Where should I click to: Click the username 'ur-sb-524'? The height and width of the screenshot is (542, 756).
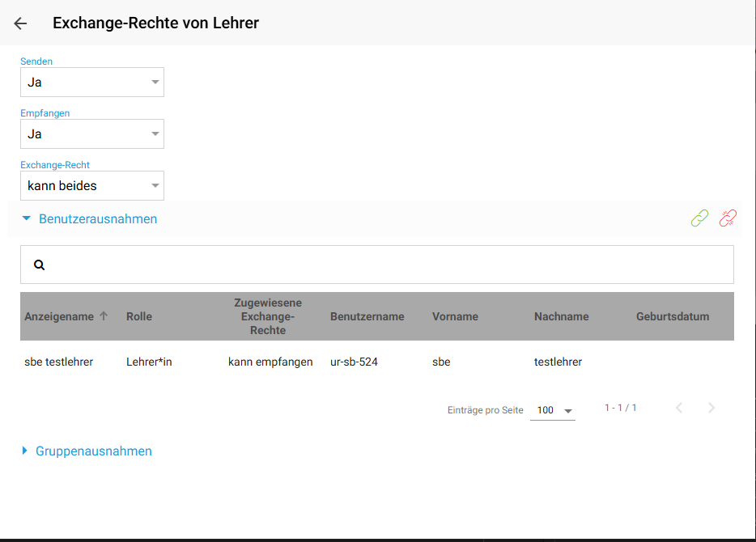coord(354,362)
